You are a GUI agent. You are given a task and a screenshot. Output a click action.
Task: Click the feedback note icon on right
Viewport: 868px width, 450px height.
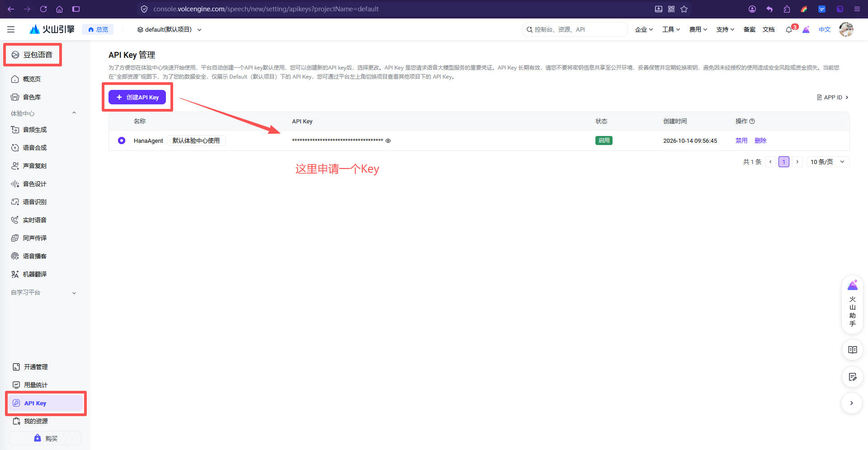[852, 377]
